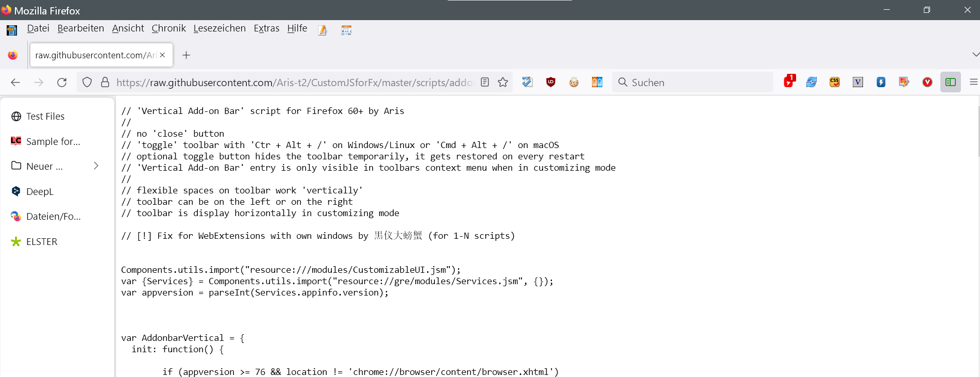Close the raw.githubusercontent.com tab

coord(162,55)
